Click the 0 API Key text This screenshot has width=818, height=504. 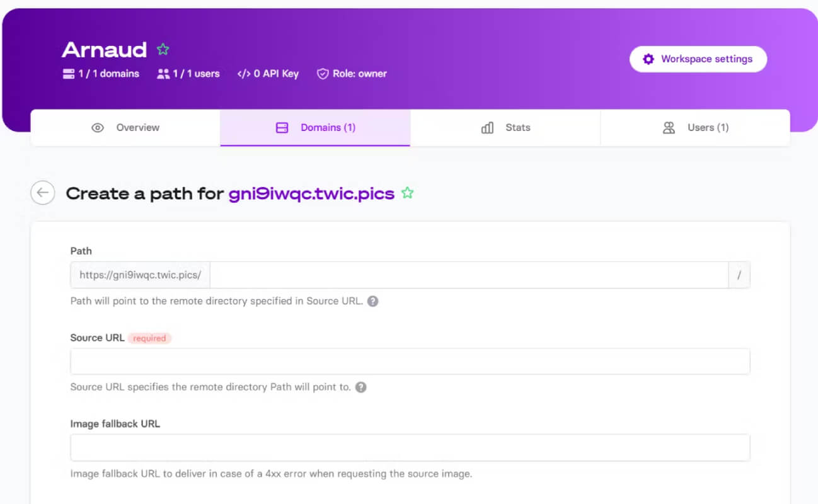point(276,74)
